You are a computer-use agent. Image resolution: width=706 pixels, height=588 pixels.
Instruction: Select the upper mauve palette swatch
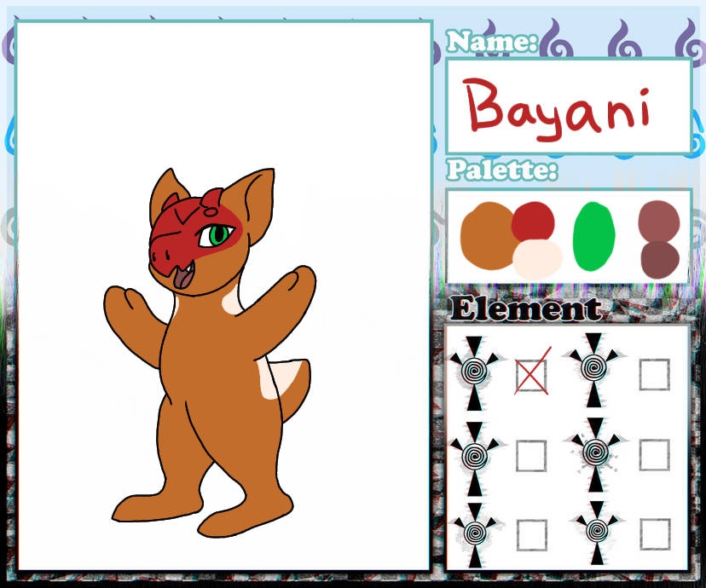click(659, 221)
